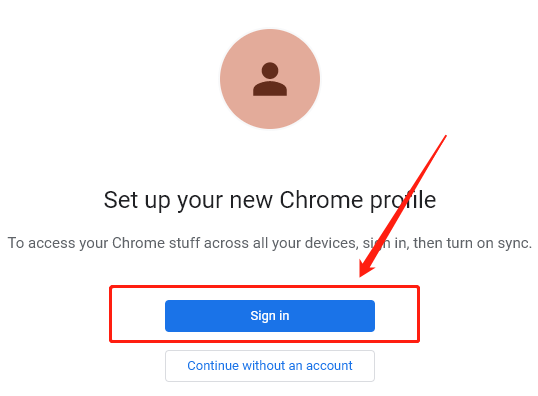Click the pink circular profile picture
Screen dimensions: 538x396
(x=270, y=79)
